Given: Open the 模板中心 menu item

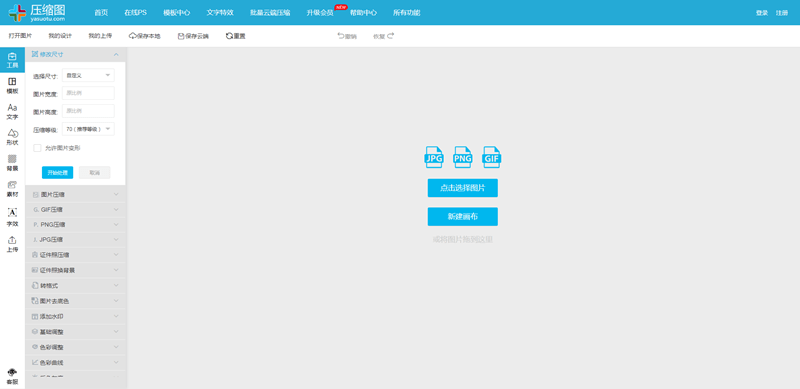Looking at the screenshot, I should (x=177, y=13).
